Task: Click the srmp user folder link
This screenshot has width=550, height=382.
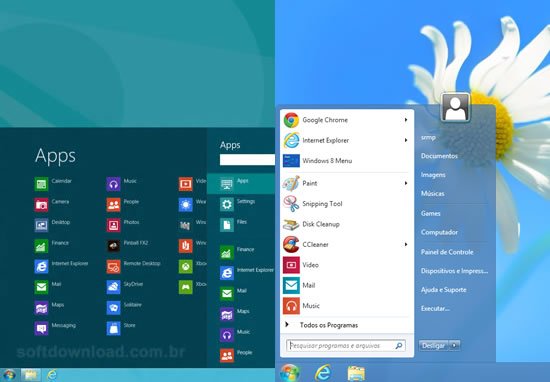Action: tap(428, 138)
